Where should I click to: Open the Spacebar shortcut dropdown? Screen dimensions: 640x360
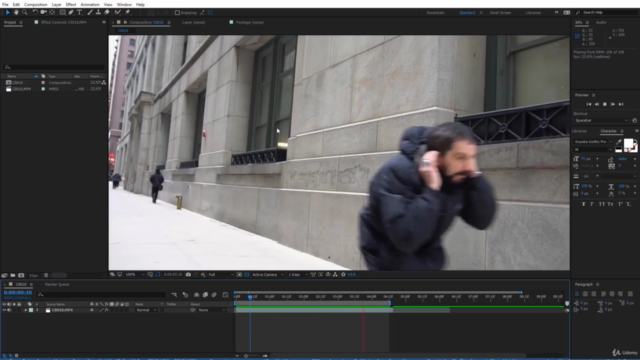pos(601,121)
